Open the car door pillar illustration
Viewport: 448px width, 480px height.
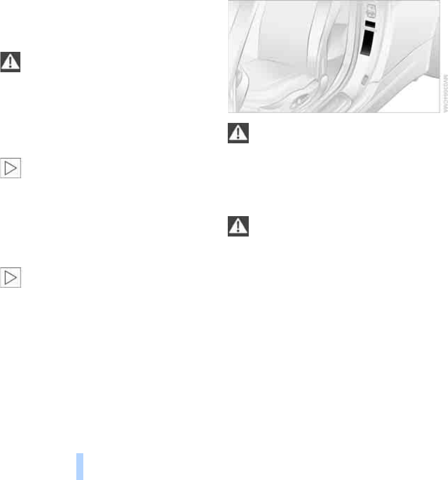point(334,57)
